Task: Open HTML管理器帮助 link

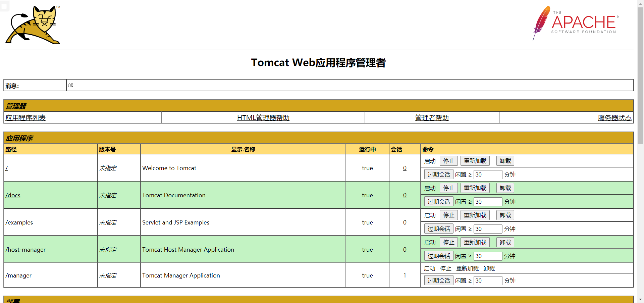Action: 263,118
